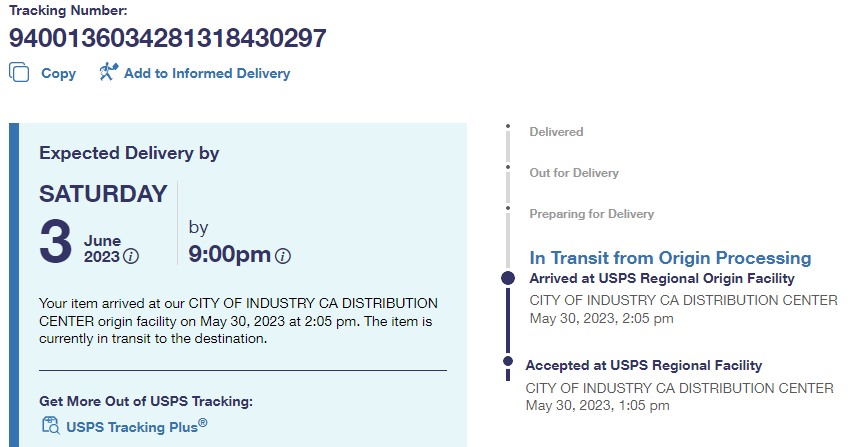Image resolution: width=857 pixels, height=447 pixels.
Task: Click the Informed Delivery mailman icon
Action: [108, 72]
